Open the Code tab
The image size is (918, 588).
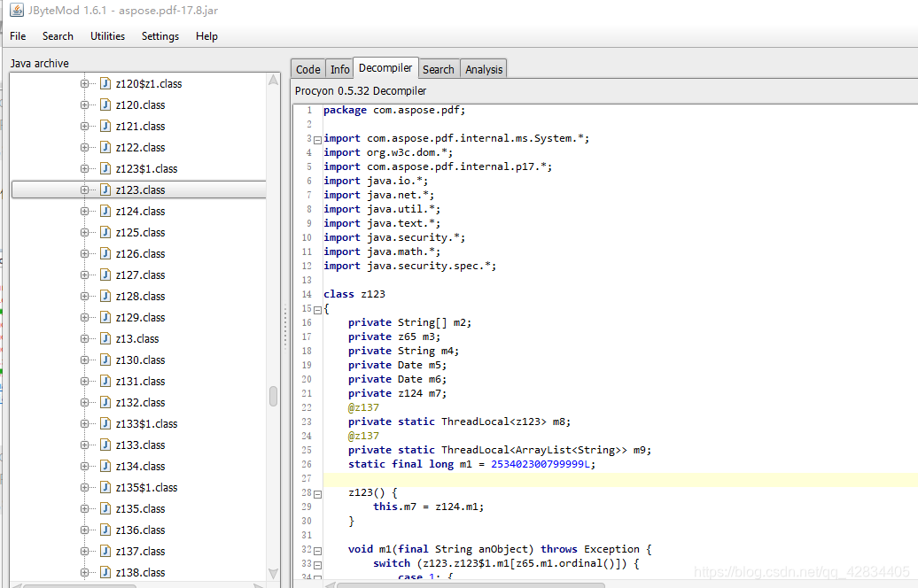308,69
